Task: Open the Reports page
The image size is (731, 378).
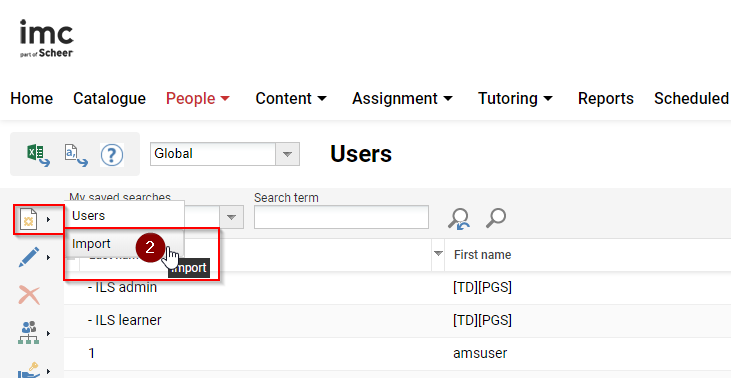Action: tap(606, 98)
